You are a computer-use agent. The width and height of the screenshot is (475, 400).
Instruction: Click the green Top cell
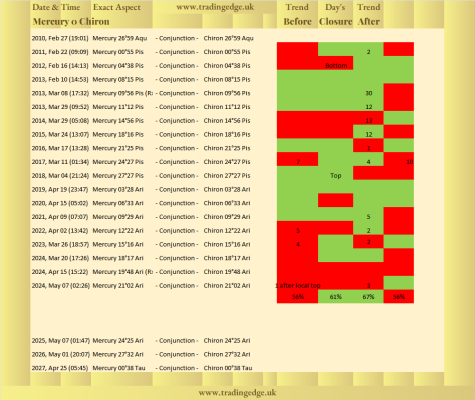pyautogui.click(x=336, y=175)
